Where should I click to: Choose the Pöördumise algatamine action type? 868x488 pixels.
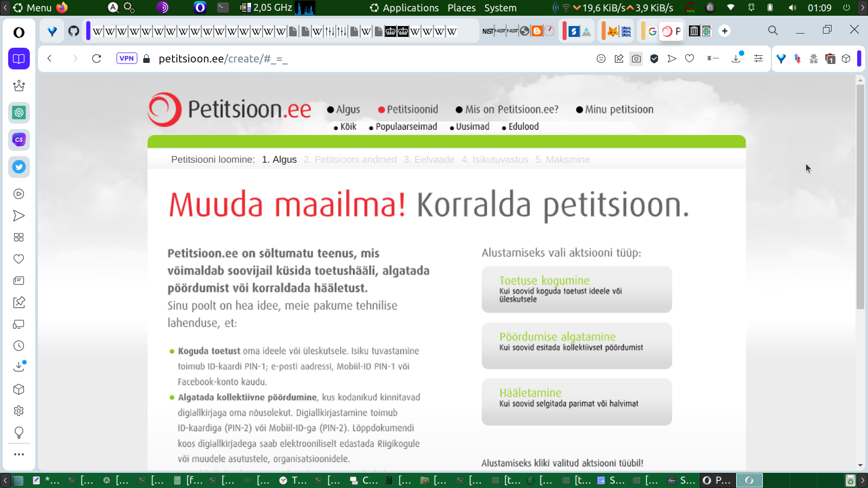(x=577, y=346)
